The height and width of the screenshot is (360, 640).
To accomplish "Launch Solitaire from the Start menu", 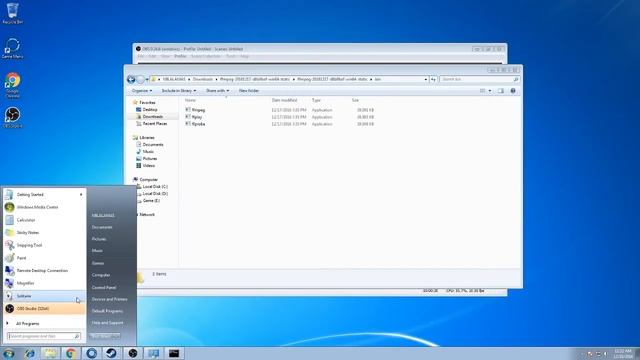I will pyautogui.click(x=44, y=296).
